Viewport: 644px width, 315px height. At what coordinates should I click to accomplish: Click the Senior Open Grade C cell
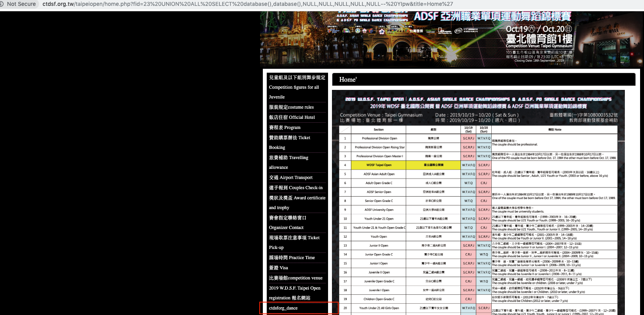point(379,201)
